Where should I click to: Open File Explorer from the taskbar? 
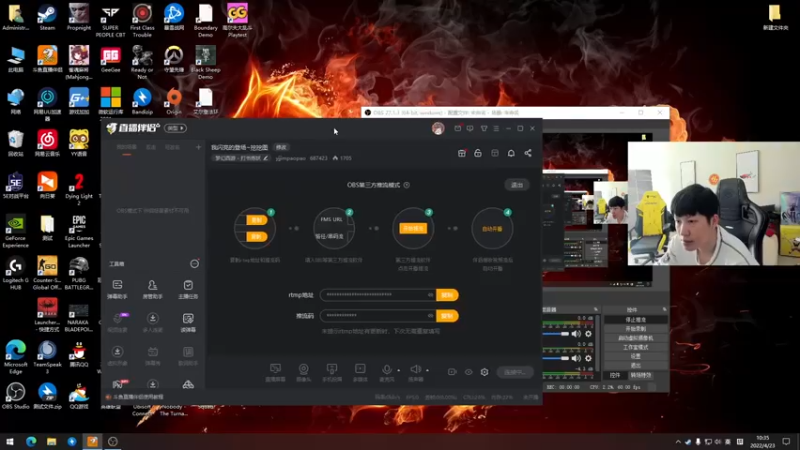[x=52, y=441]
